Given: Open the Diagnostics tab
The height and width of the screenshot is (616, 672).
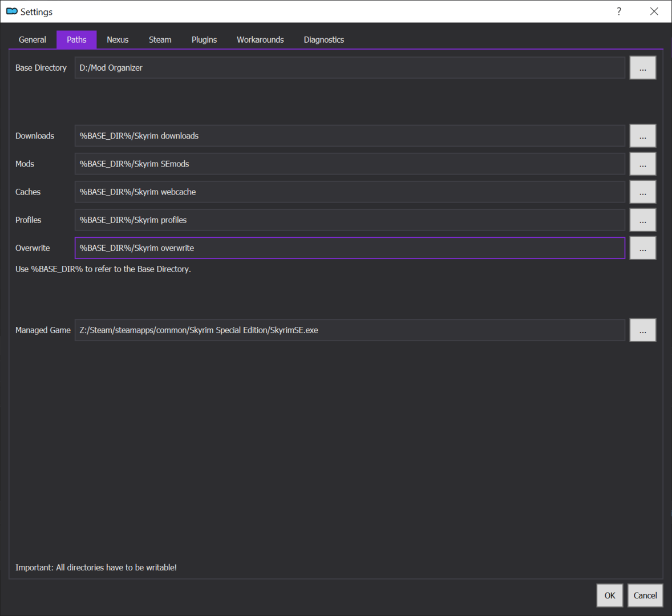Looking at the screenshot, I should pos(323,40).
